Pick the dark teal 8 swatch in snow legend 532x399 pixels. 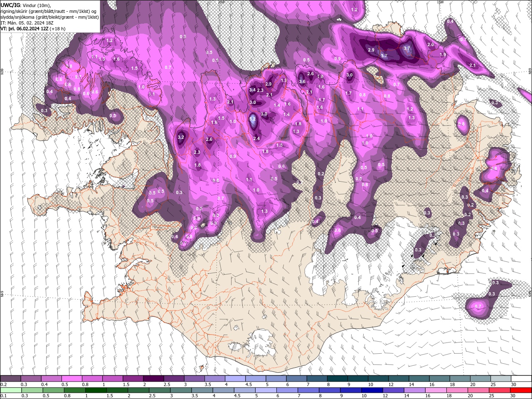coord(337,379)
